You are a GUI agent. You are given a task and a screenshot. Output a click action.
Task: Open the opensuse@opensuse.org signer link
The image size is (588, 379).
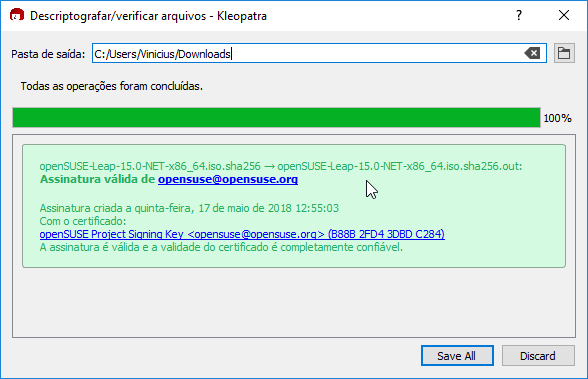228,179
